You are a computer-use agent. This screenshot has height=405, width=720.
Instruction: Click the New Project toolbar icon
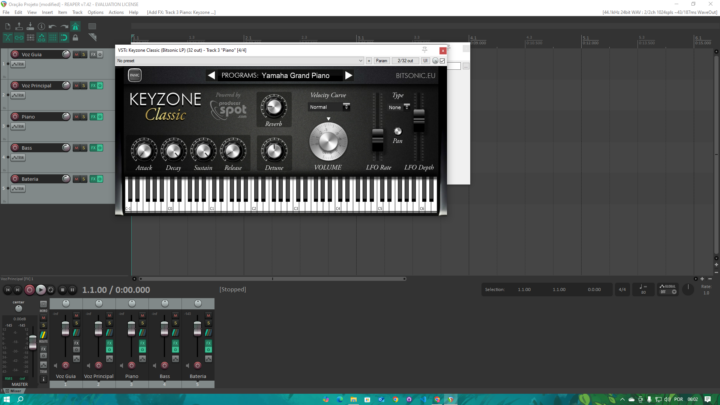[x=8, y=27]
